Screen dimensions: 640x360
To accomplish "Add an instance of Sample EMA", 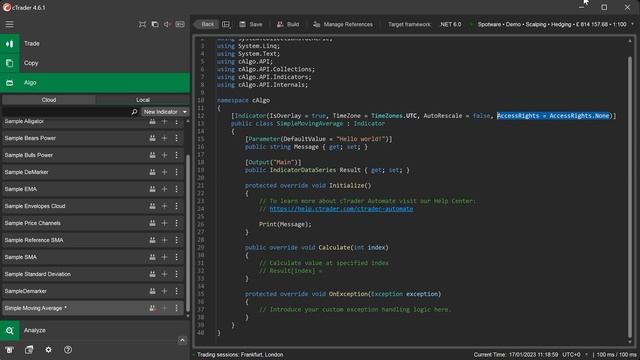I will click(164, 189).
